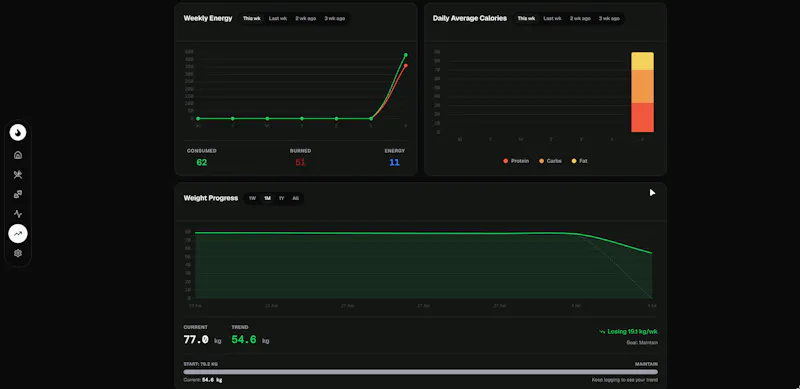Switch Weight Progress to All range
800x389 pixels.
click(x=295, y=198)
